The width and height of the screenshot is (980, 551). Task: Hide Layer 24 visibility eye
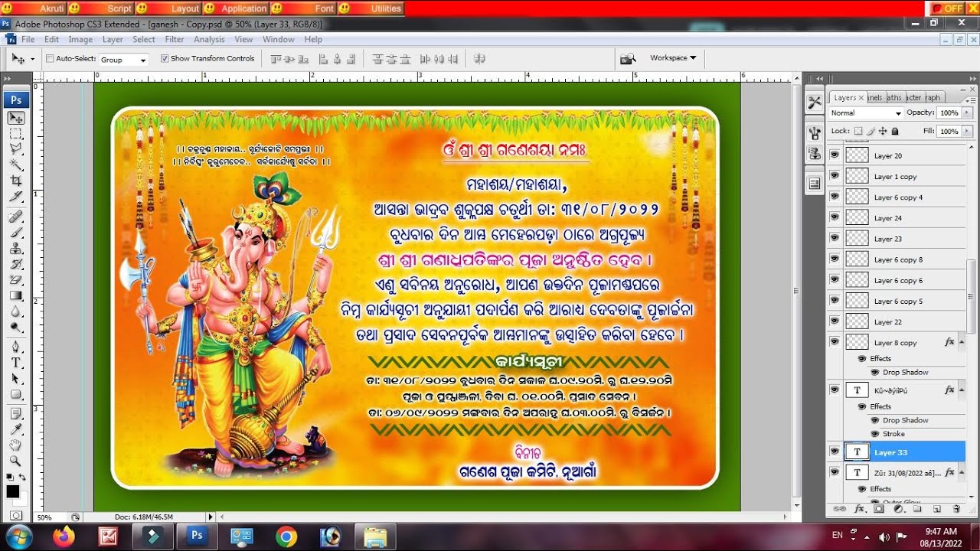835,218
